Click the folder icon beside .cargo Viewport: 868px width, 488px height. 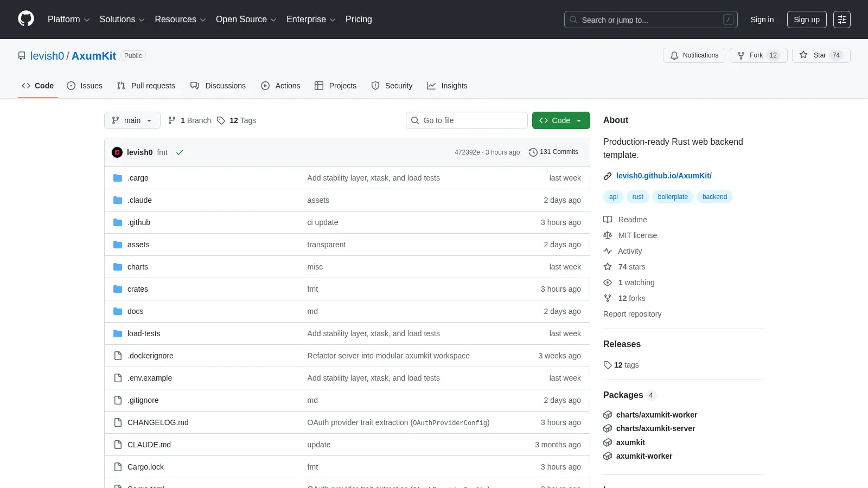118,178
